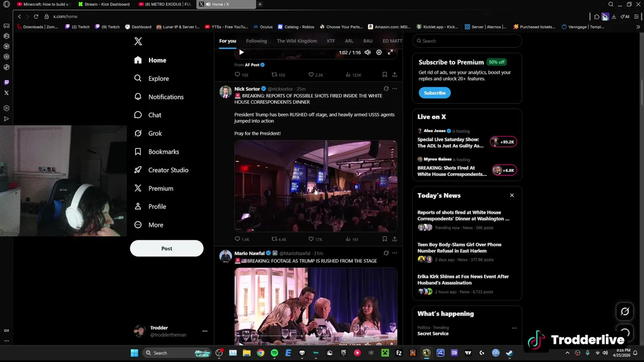
Task: Open options for Secret Service trend
Action: 514,328
